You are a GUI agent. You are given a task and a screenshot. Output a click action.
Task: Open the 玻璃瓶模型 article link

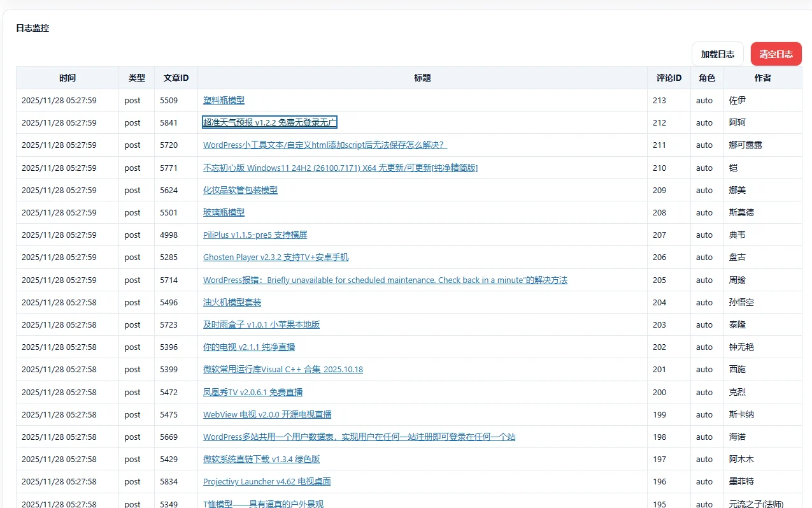tap(224, 212)
